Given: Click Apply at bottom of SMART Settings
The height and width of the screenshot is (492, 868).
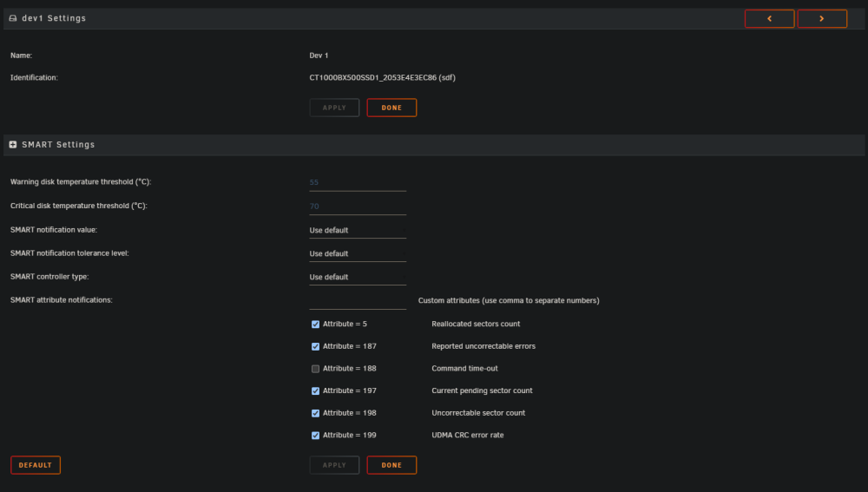Looking at the screenshot, I should (x=334, y=465).
